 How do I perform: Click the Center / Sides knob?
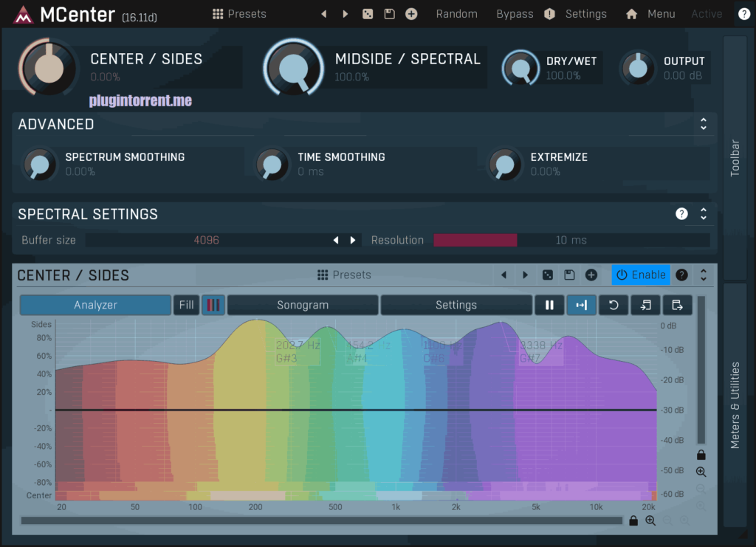tap(49, 68)
